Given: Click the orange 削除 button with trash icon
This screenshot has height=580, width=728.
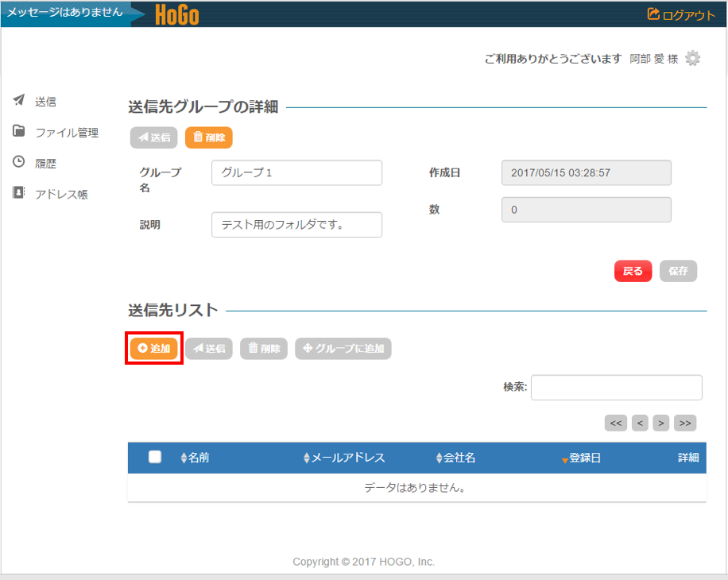Looking at the screenshot, I should pos(209,137).
